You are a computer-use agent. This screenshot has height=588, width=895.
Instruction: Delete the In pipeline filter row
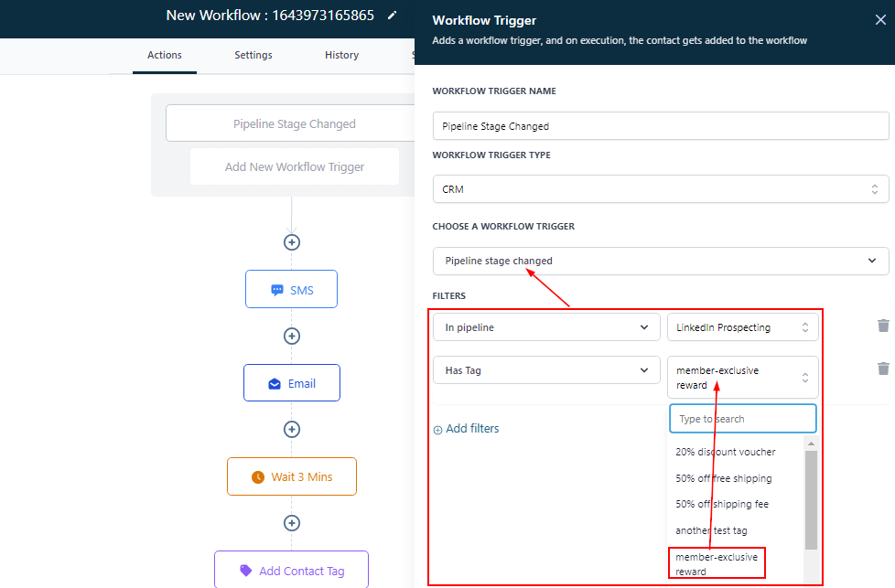883,326
